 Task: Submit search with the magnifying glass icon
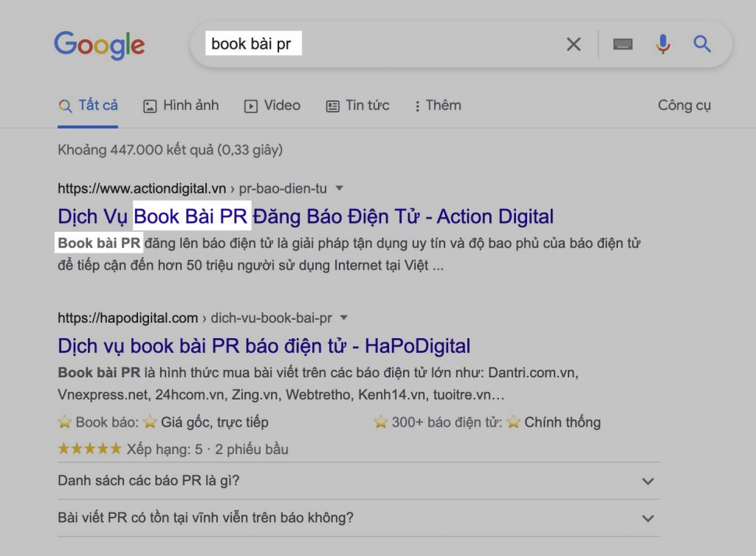click(702, 44)
